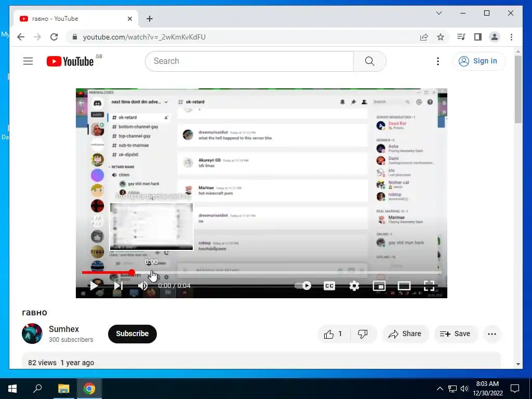Open the network tray icon

point(453,389)
